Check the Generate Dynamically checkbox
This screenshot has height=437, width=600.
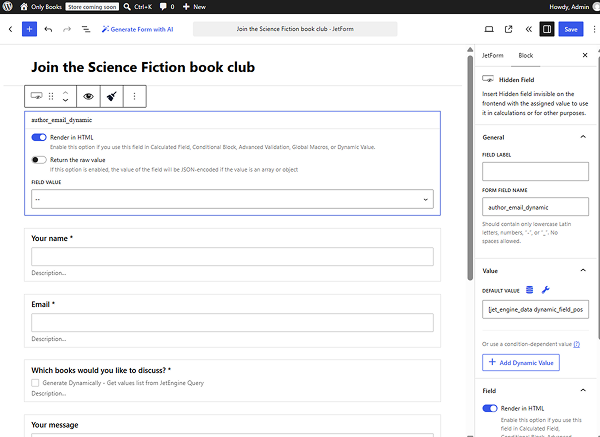pos(35,383)
